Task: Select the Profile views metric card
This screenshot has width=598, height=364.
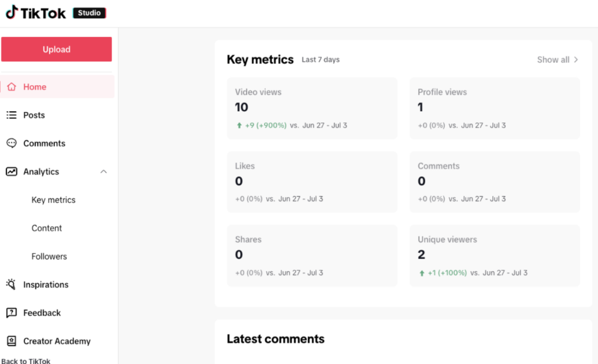Action: point(495,108)
